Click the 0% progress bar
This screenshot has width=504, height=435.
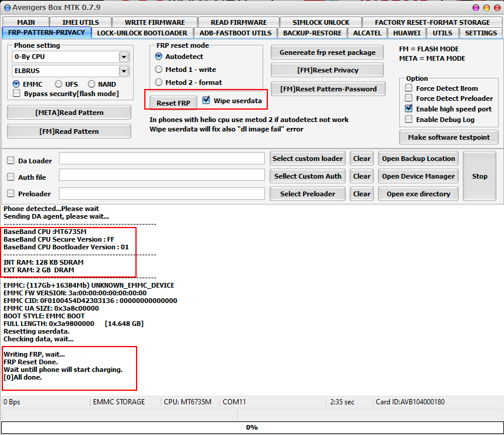[252, 427]
